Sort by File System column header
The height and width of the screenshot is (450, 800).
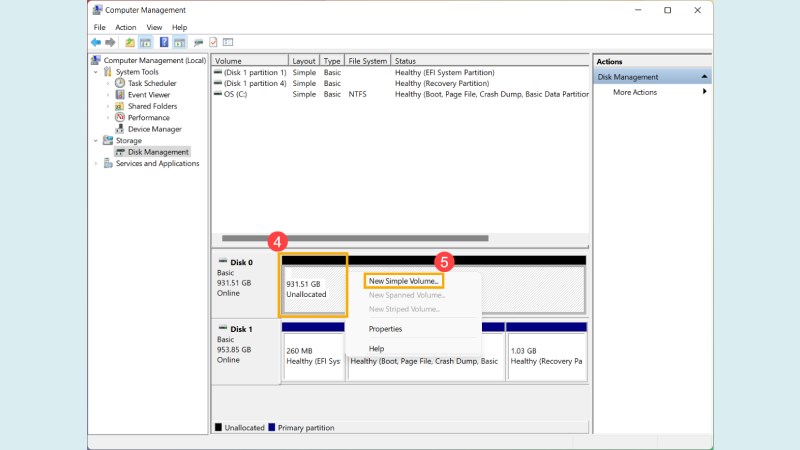(367, 61)
